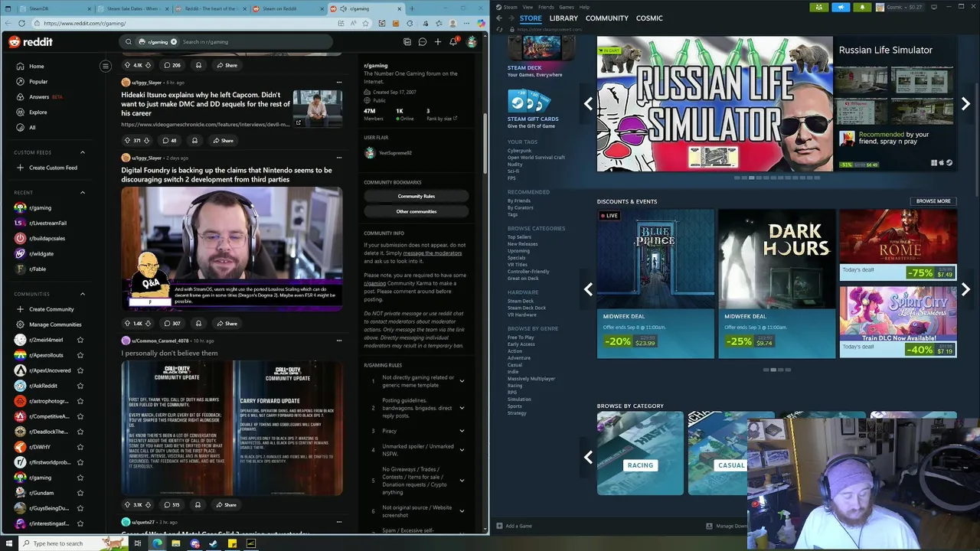This screenshot has width=980, height=551.
Task: Click Steam friends green icon in header
Action: point(819,7)
